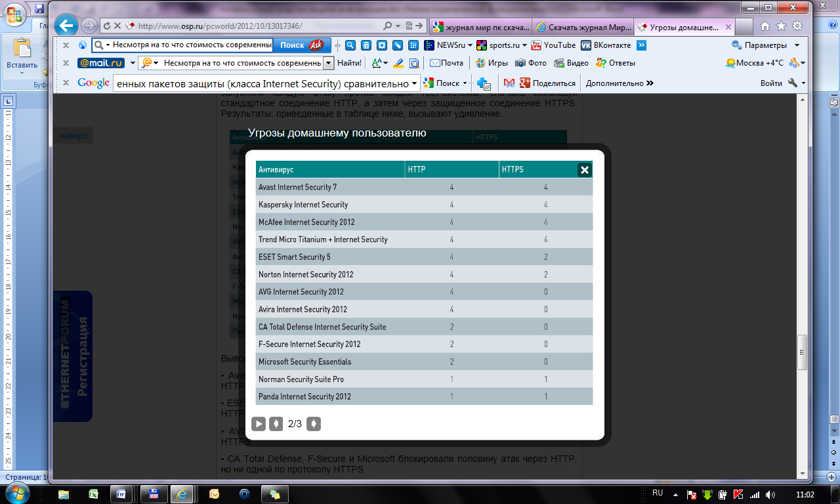Advance to the next slide in the gallery
This screenshot has height=504, width=840.
pos(314,424)
